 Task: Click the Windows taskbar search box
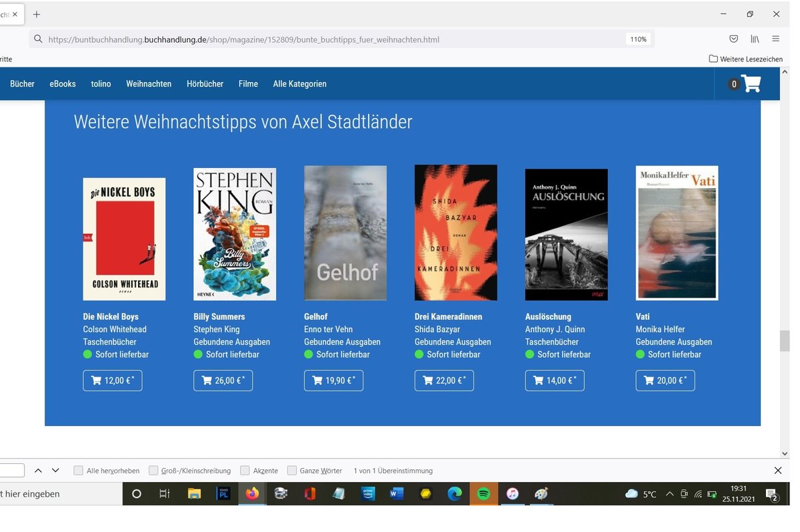click(61, 494)
